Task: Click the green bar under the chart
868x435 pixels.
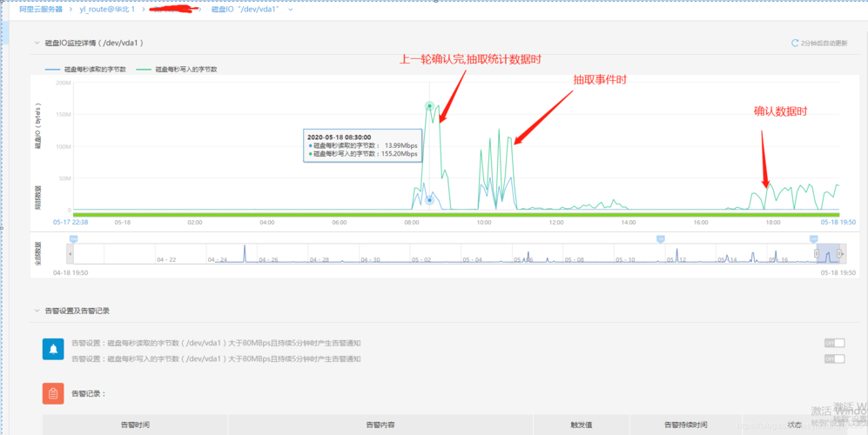Action: pos(456,215)
